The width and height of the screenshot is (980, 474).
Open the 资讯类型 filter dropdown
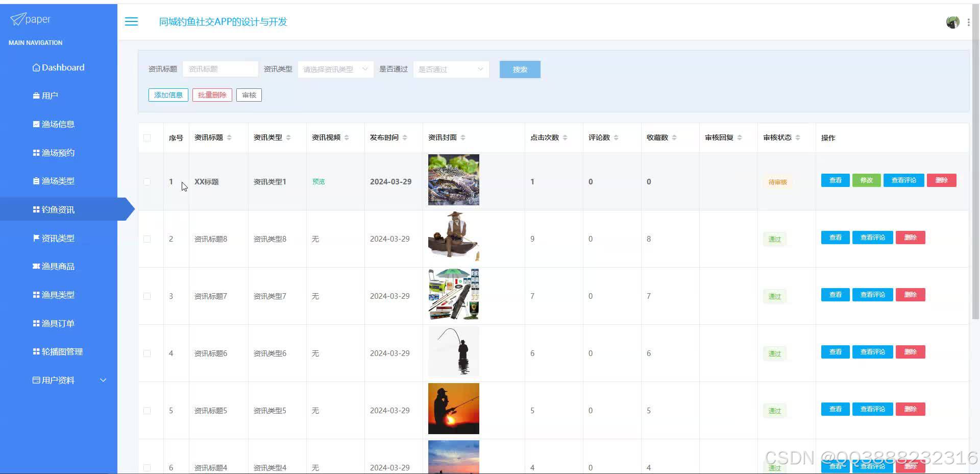(x=335, y=69)
